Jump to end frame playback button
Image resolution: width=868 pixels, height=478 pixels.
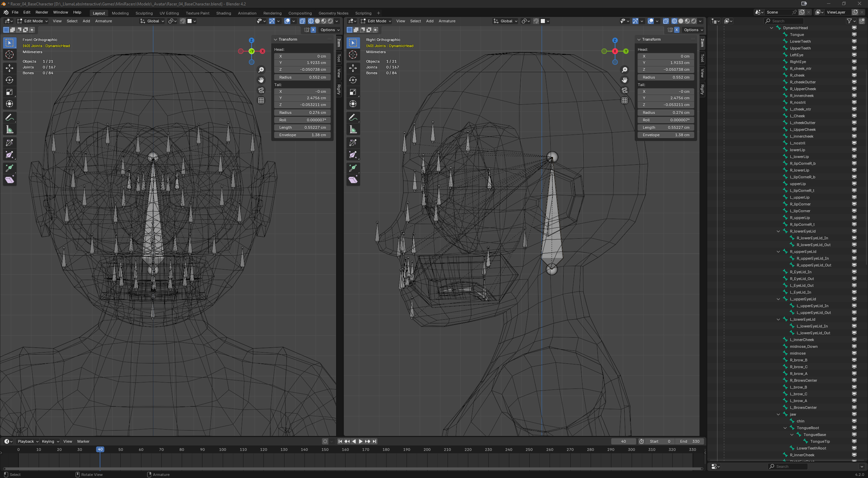click(x=374, y=441)
